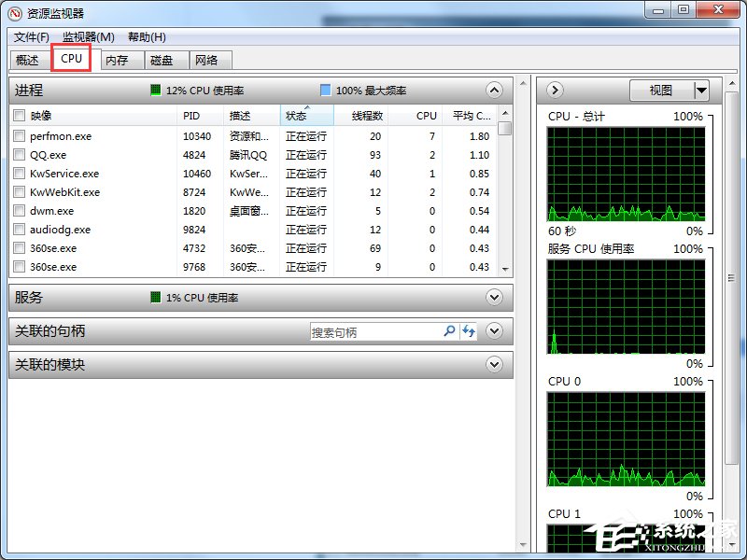The image size is (747, 560).
Task: Sort processes by the PID column header
Action: [193, 115]
